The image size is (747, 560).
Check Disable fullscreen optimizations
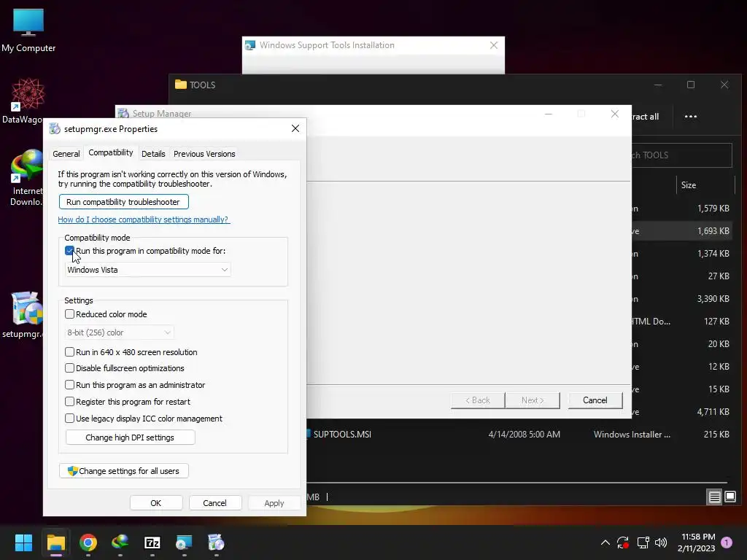pos(69,368)
